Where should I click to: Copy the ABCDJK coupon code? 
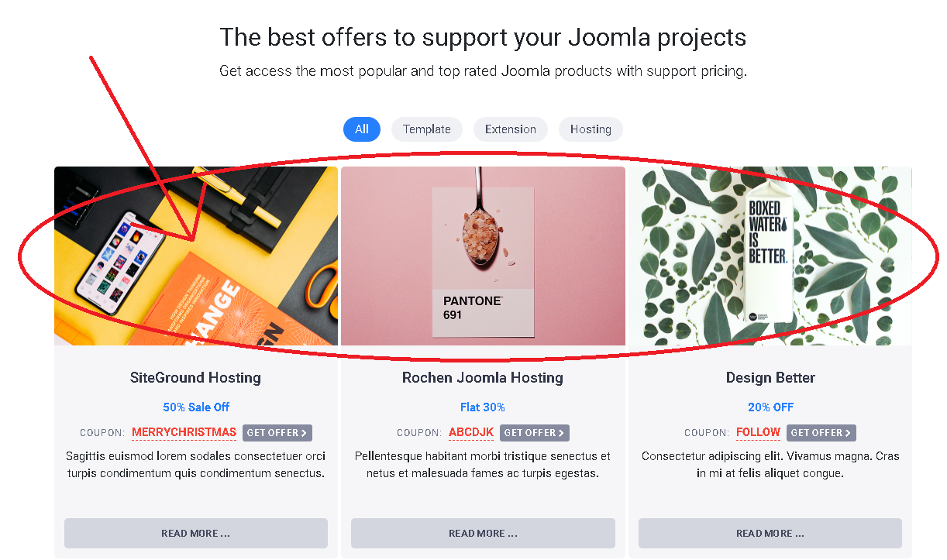(471, 432)
